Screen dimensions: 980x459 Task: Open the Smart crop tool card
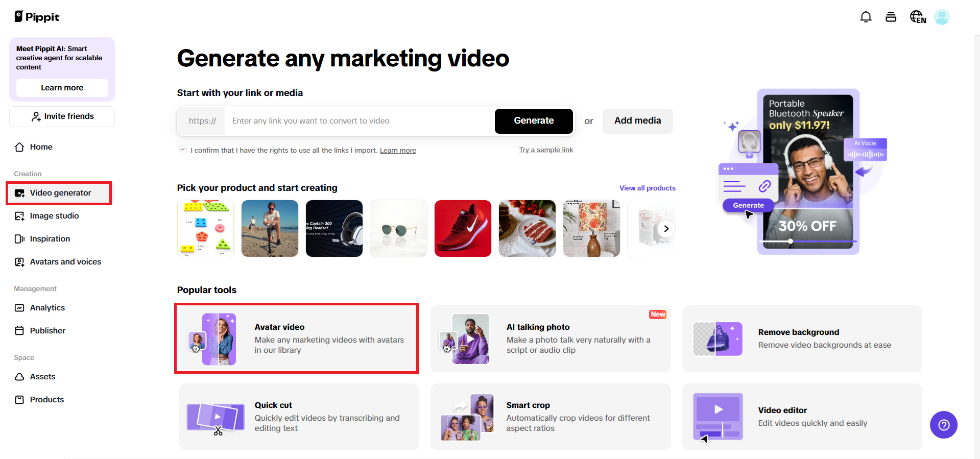tap(551, 417)
